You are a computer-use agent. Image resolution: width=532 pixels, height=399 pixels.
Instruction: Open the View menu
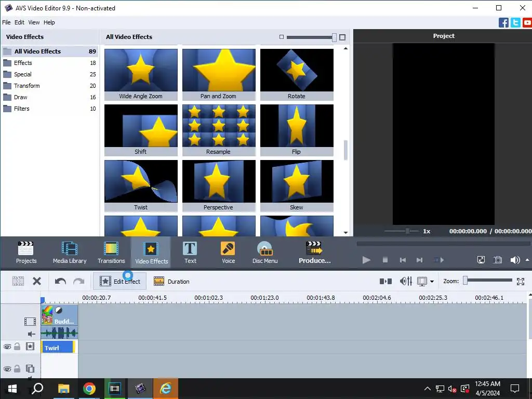click(34, 22)
